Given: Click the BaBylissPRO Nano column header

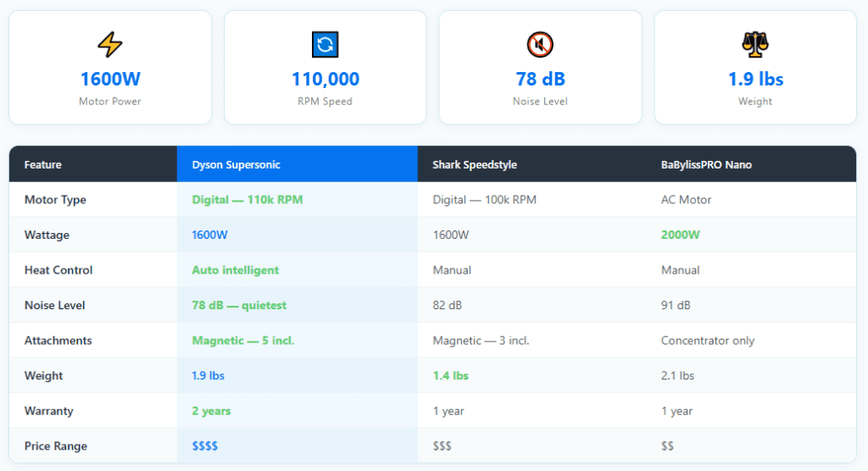Looking at the screenshot, I should [x=751, y=164].
